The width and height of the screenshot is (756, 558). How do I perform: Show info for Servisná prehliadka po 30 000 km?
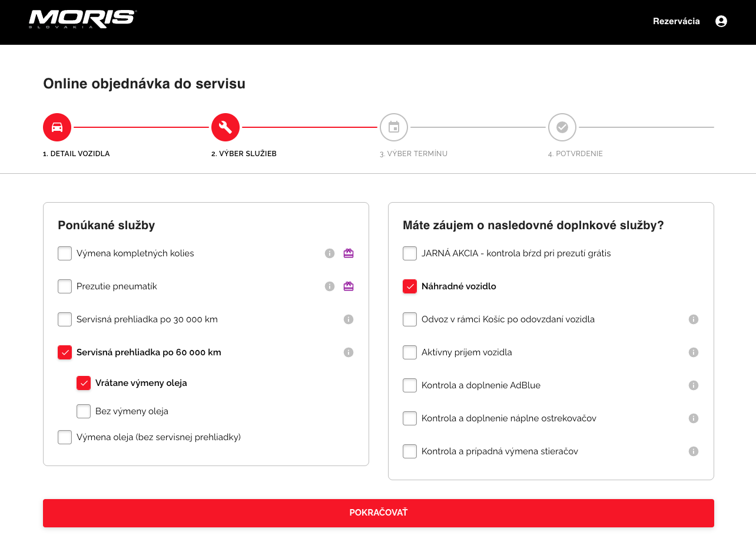(349, 319)
